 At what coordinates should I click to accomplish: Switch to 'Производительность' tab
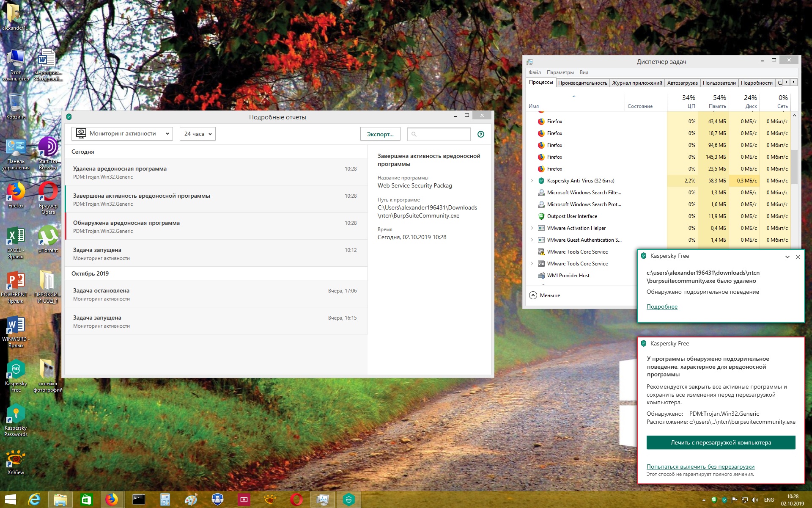click(x=582, y=83)
